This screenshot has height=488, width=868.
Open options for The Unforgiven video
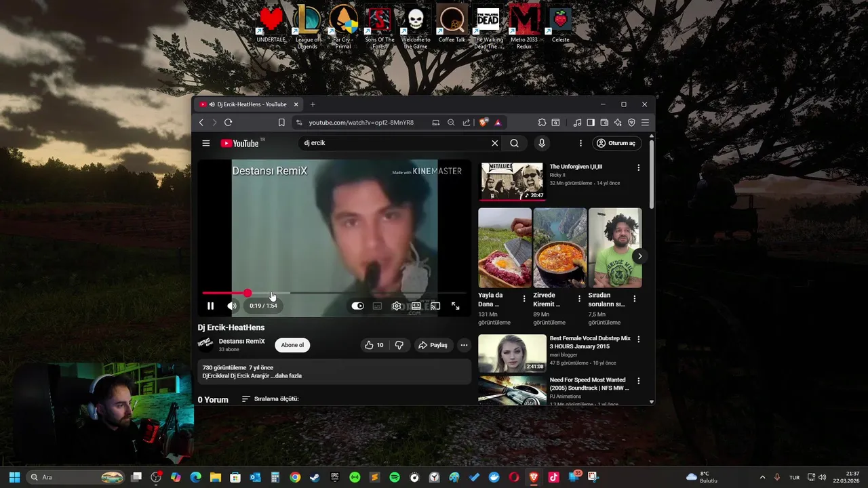tap(638, 167)
